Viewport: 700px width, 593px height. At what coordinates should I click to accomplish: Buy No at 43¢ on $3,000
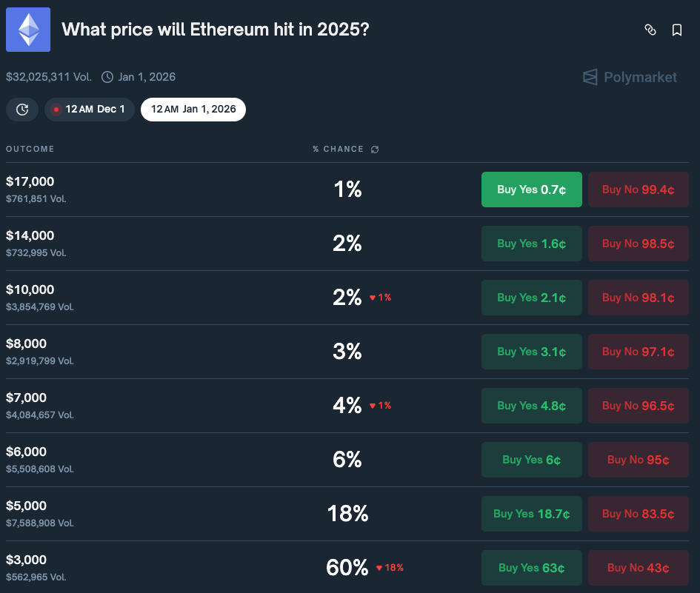point(638,567)
